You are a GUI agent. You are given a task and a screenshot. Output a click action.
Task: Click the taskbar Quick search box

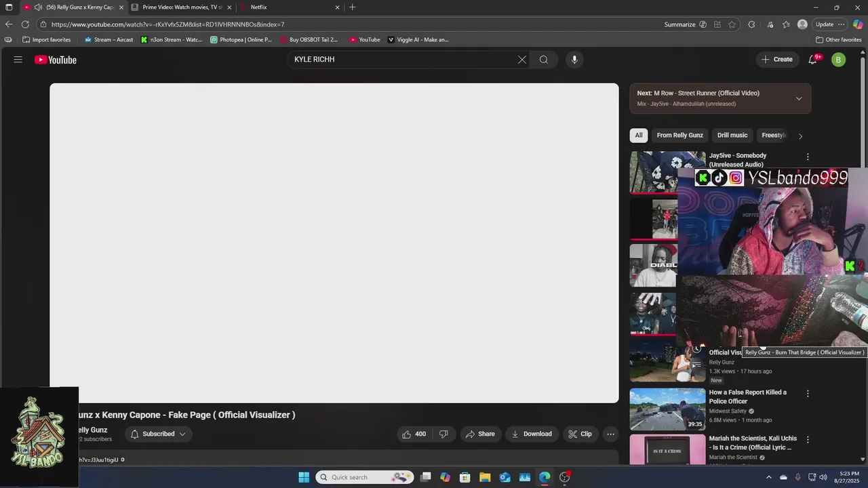point(364,477)
